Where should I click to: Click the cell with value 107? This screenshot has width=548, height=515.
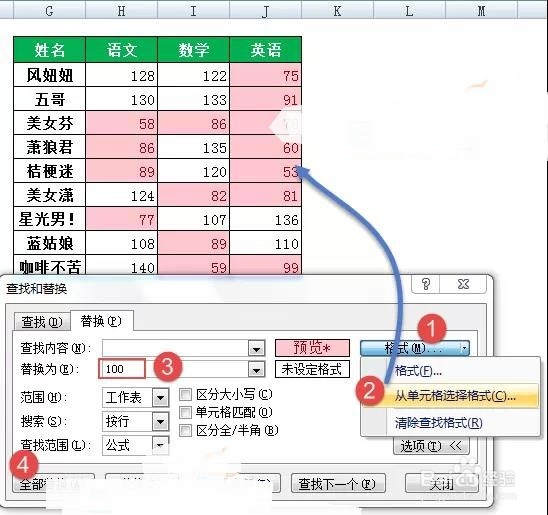(194, 219)
